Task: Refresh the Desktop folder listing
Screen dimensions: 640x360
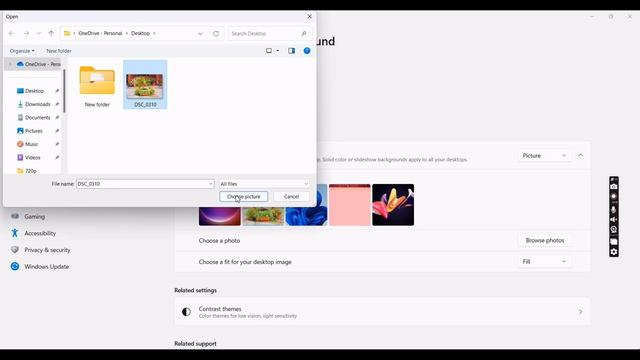Action: 216,33
